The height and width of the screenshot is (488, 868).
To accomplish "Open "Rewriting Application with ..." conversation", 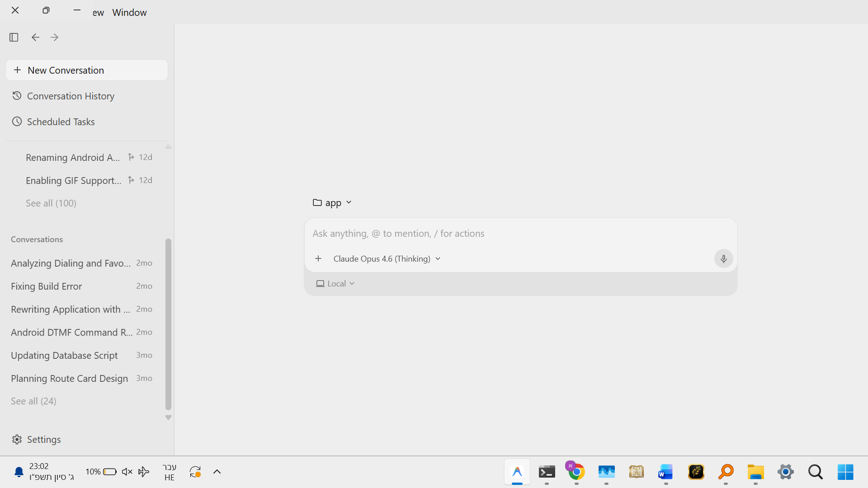I will 81,309.
